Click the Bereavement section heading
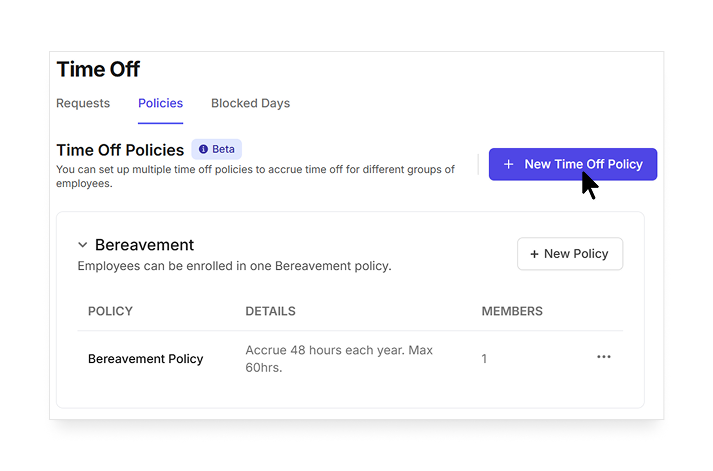 pos(144,245)
